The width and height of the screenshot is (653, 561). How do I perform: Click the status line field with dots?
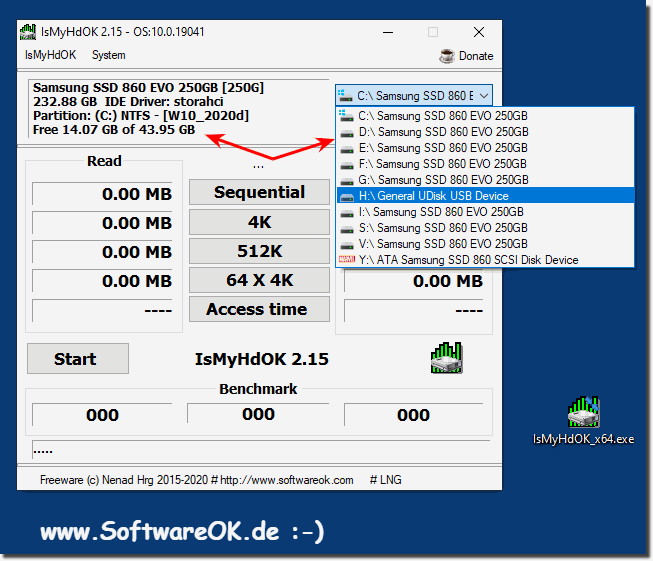262,450
